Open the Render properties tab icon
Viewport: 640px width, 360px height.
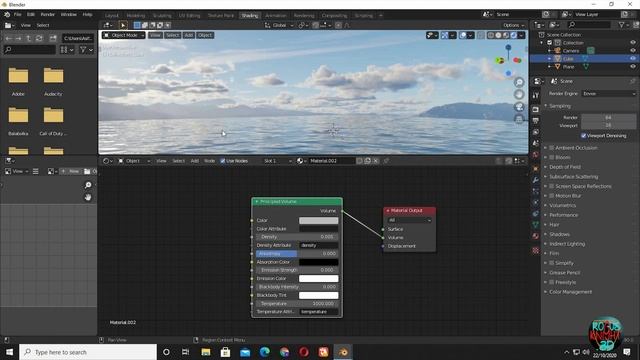tap(536, 109)
